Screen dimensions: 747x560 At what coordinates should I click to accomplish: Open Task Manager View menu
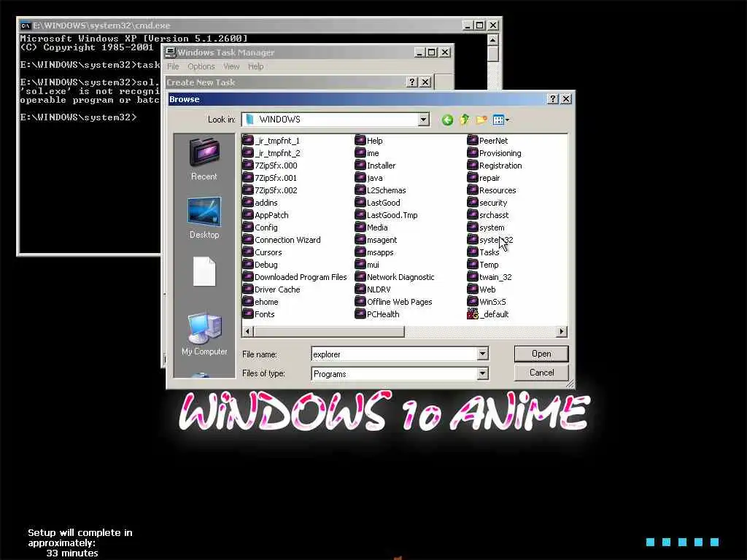(x=231, y=66)
